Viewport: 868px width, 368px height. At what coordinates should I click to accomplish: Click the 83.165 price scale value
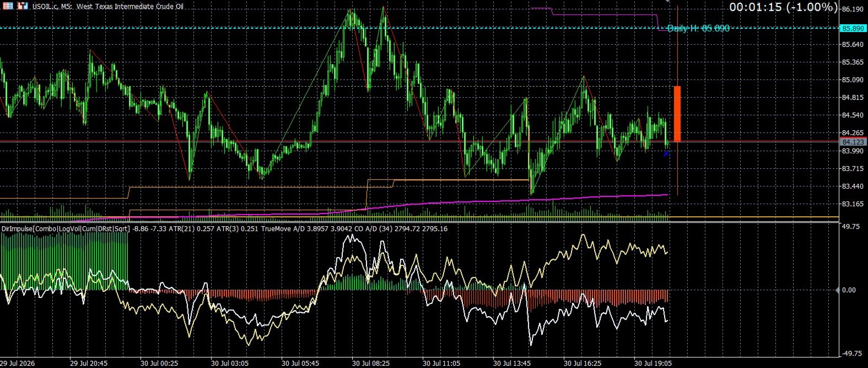853,204
